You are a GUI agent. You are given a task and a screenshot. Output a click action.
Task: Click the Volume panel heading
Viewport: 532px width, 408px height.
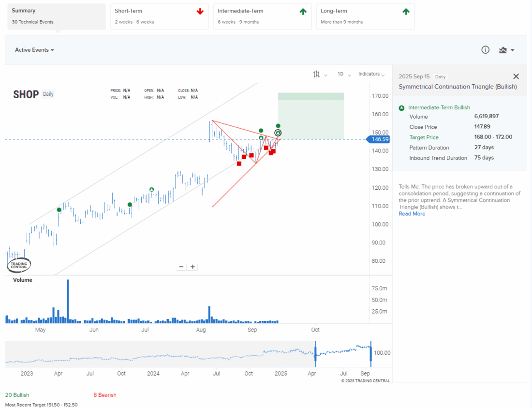pos(23,280)
